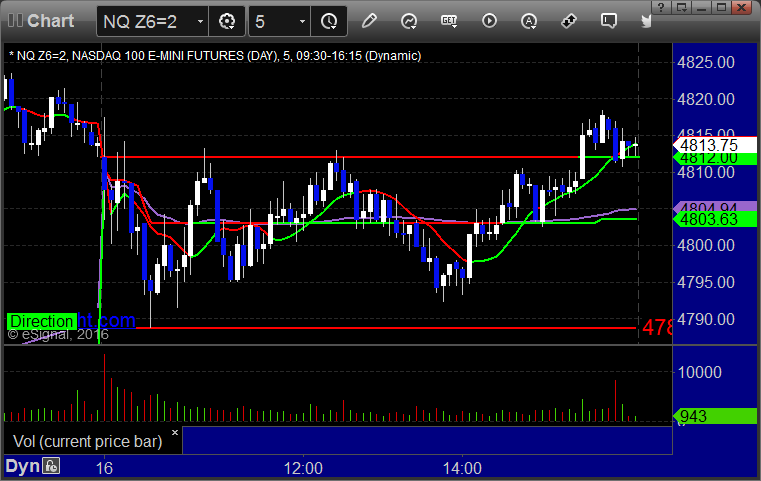This screenshot has height=481, width=761.
Task: Click the 4825.00 price axis label
Action: (x=706, y=62)
